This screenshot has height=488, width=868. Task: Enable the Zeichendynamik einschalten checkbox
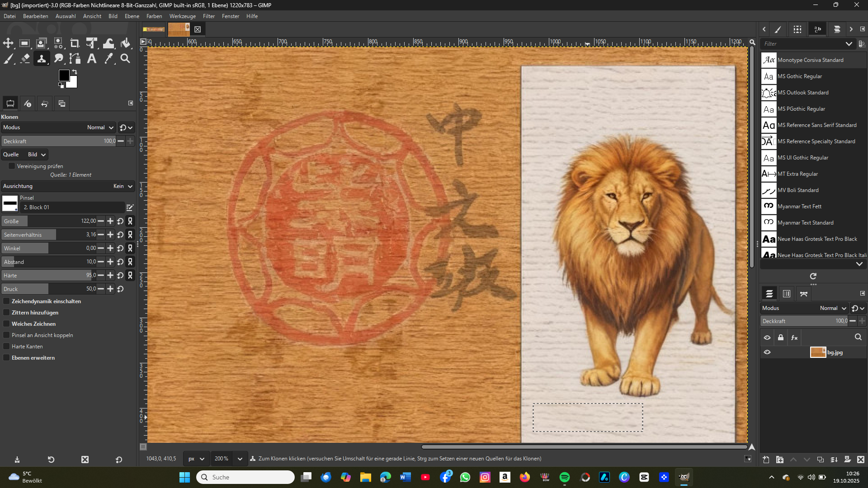[x=6, y=301]
